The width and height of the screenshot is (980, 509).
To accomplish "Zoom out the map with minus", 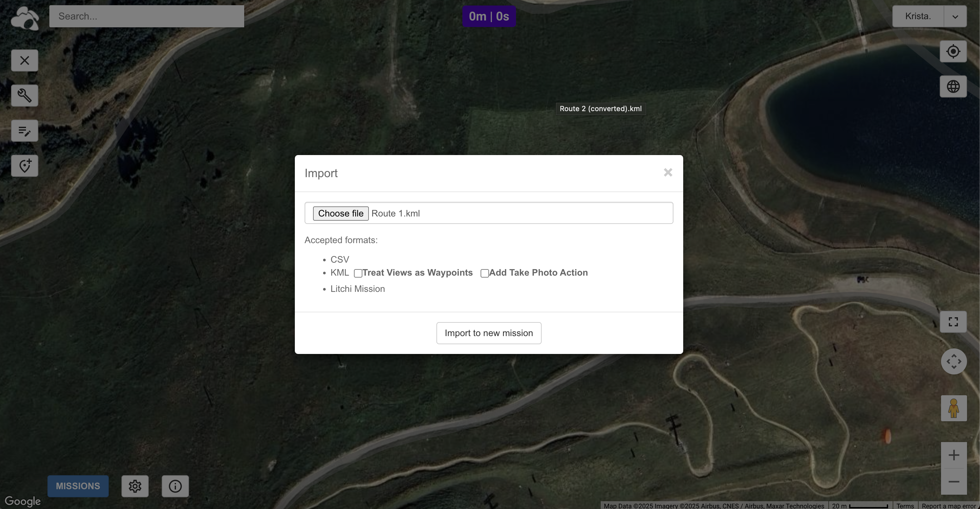I will (x=953, y=482).
